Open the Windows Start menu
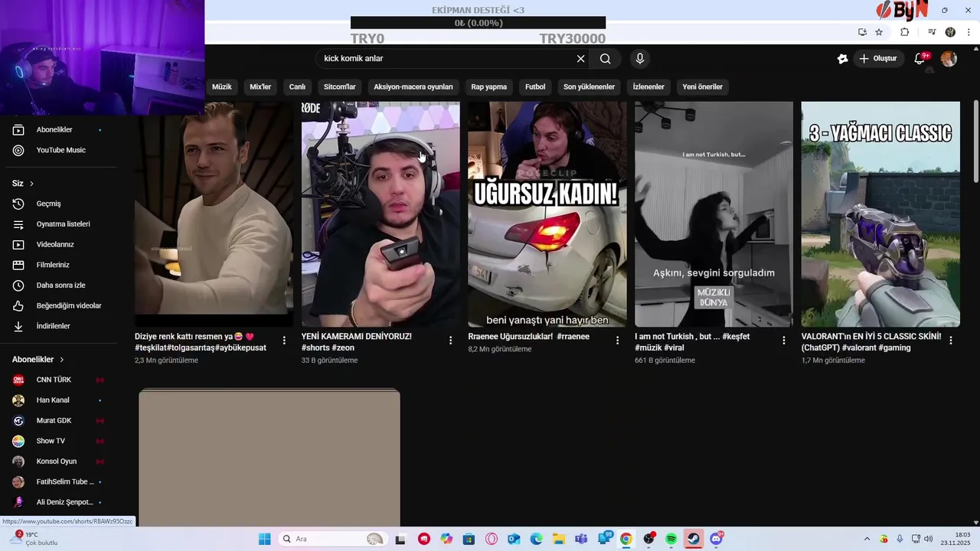This screenshot has width=980, height=551. (x=264, y=539)
